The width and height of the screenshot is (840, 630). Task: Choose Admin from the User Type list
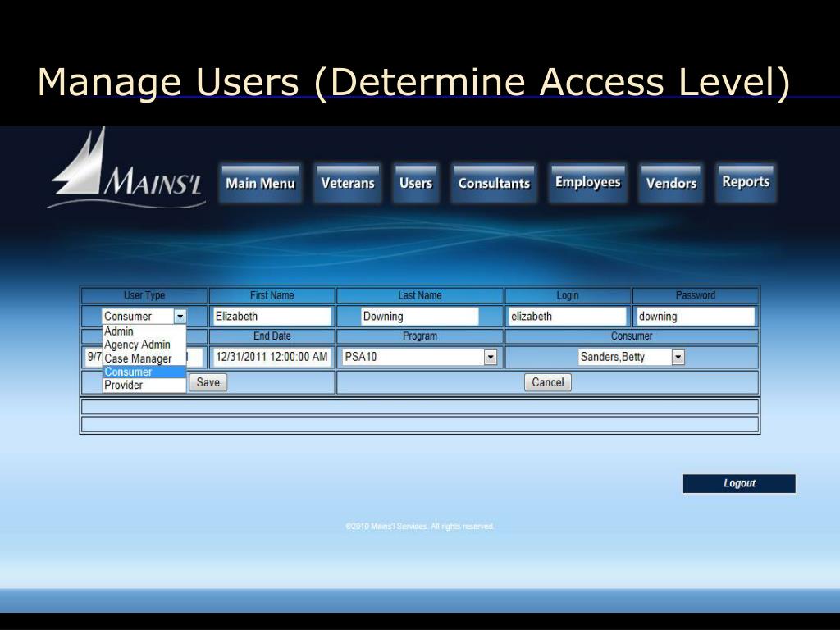[x=144, y=331]
